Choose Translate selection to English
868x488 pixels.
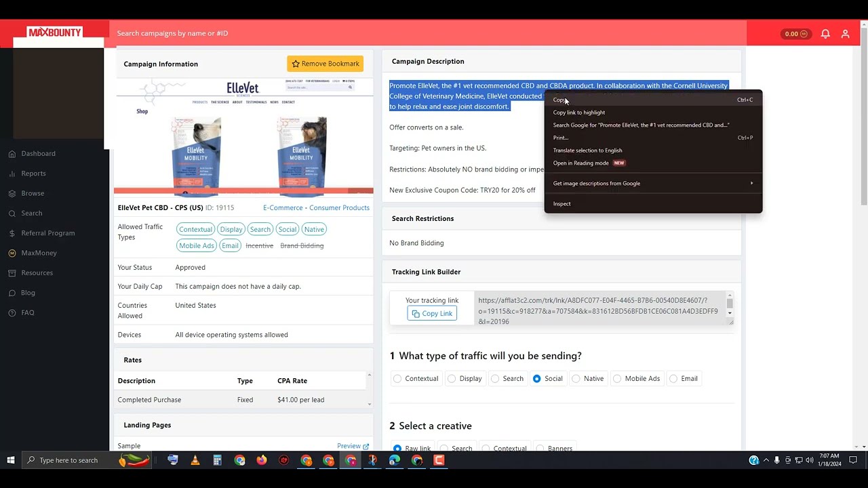(653, 150)
